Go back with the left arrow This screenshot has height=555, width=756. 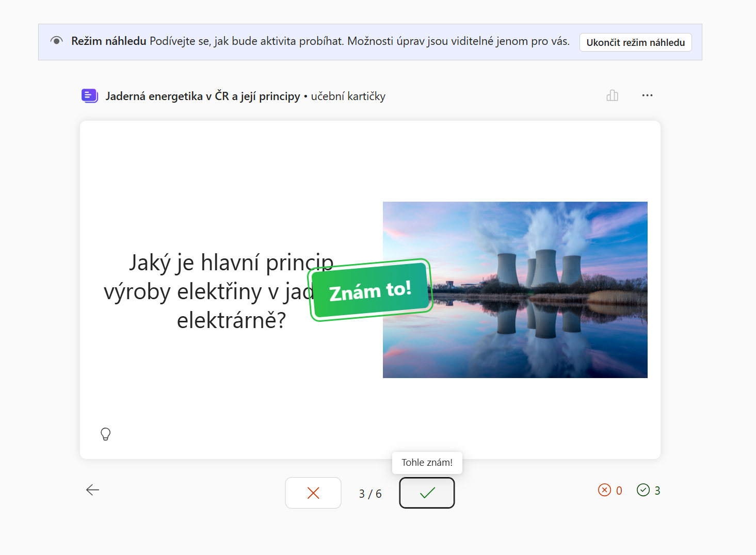93,490
